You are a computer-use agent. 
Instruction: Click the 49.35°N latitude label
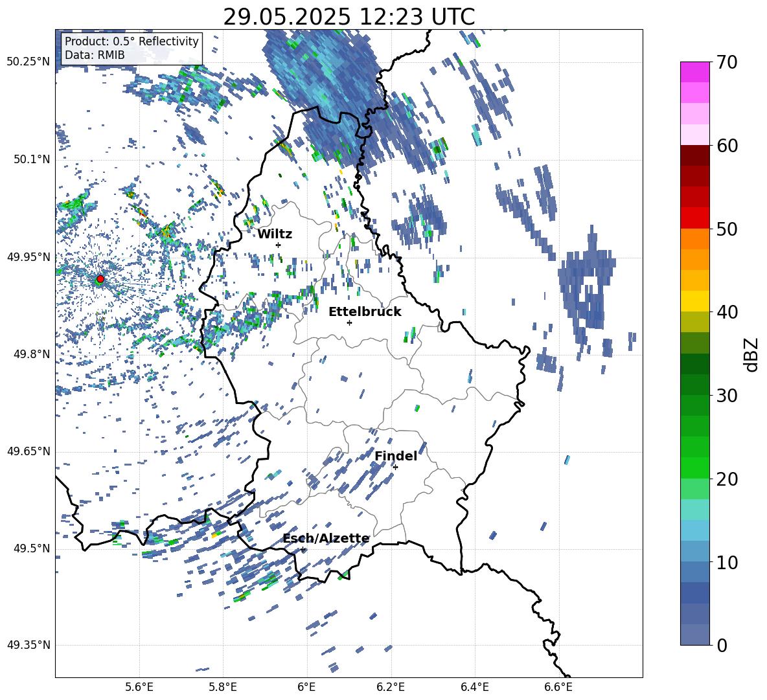pyautogui.click(x=29, y=645)
